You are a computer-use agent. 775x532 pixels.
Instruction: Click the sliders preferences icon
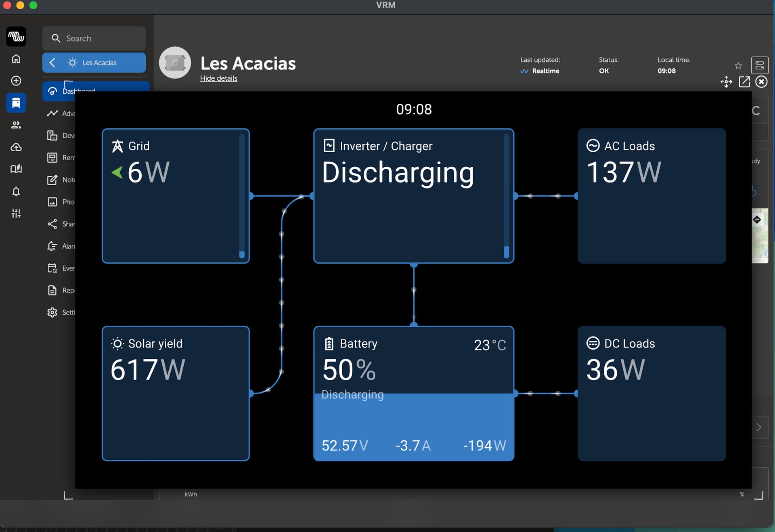[x=16, y=214]
